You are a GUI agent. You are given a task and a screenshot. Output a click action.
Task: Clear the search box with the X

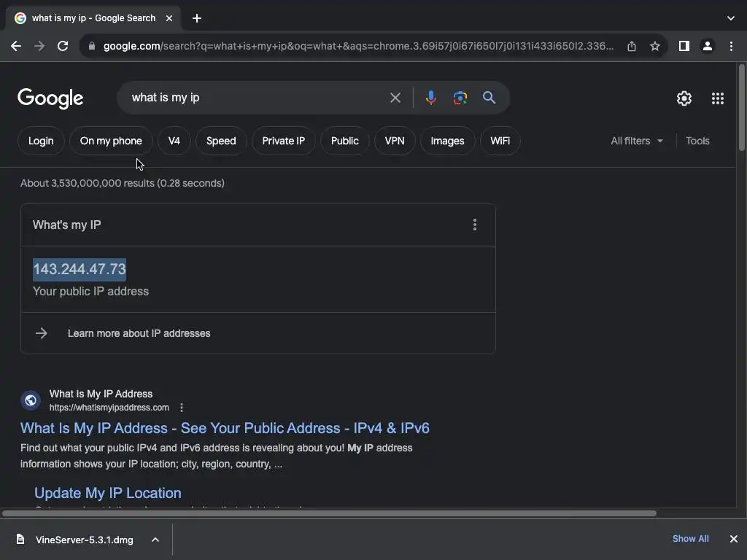click(395, 98)
